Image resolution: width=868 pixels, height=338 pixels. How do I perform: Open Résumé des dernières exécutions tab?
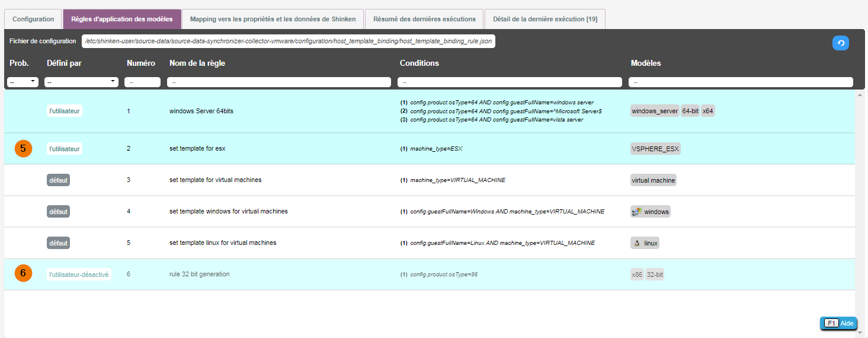pos(424,19)
